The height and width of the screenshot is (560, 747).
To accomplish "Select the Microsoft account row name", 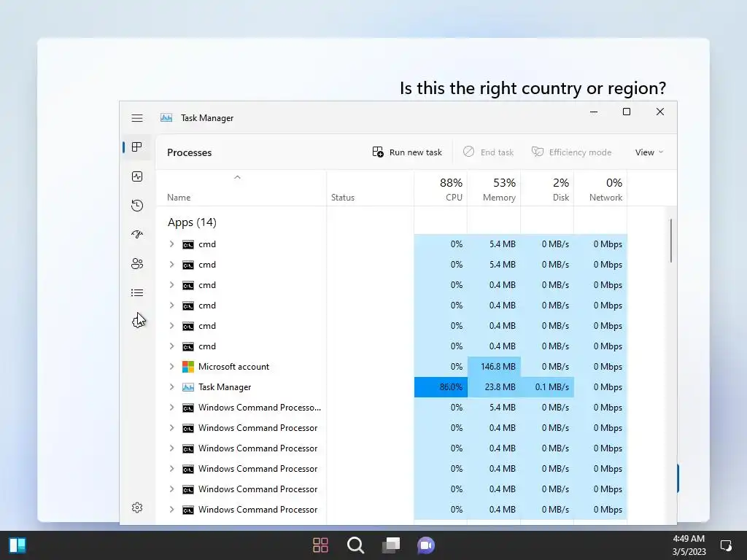I will coord(233,367).
